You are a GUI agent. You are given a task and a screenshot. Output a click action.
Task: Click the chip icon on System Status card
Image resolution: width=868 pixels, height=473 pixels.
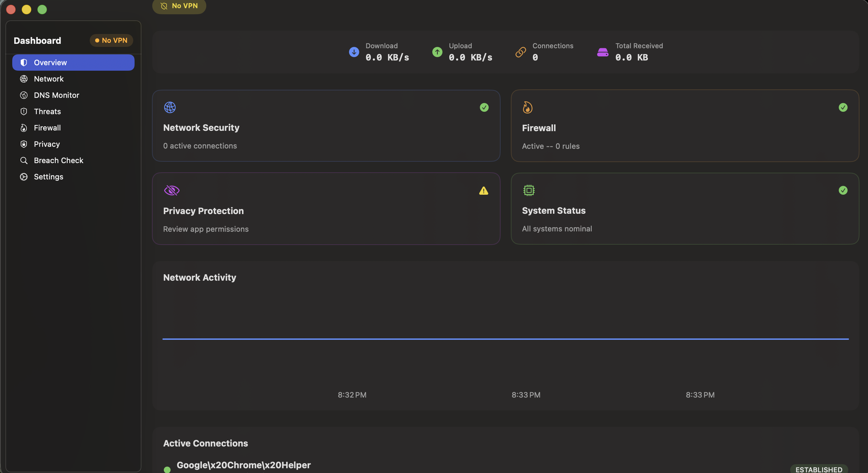click(529, 190)
